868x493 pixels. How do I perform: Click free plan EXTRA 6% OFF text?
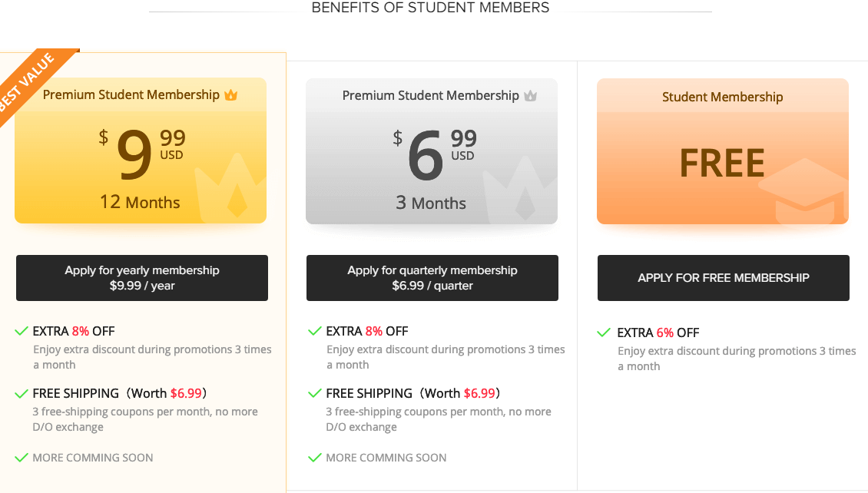pos(658,333)
